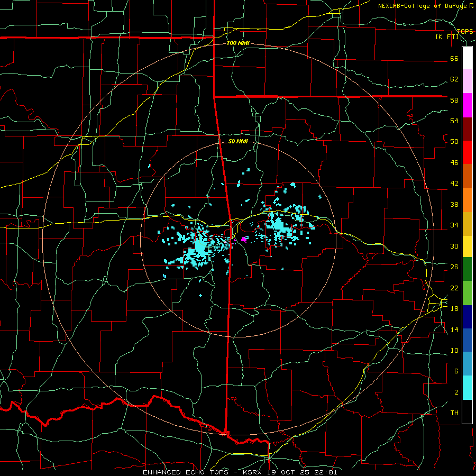Image resolution: width=476 pixels, height=476 pixels.
Task: Click the TOPS legend title
Action: [465, 31]
